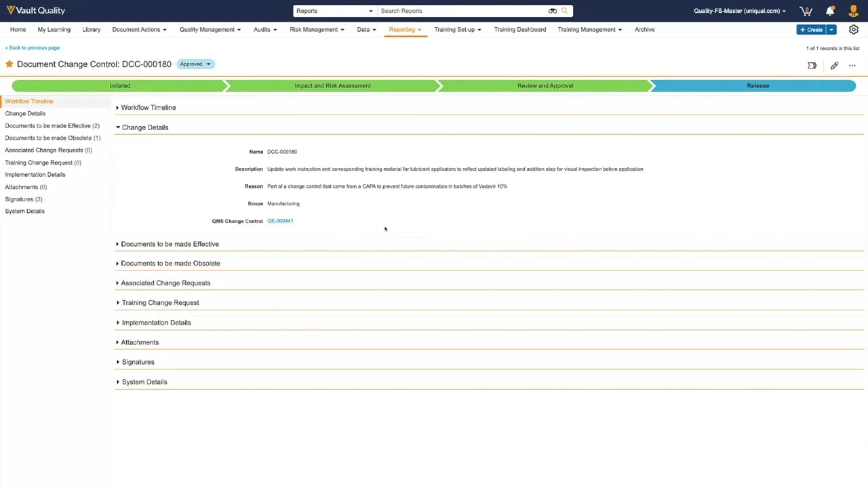Open the Training Management menu

pyautogui.click(x=590, y=30)
